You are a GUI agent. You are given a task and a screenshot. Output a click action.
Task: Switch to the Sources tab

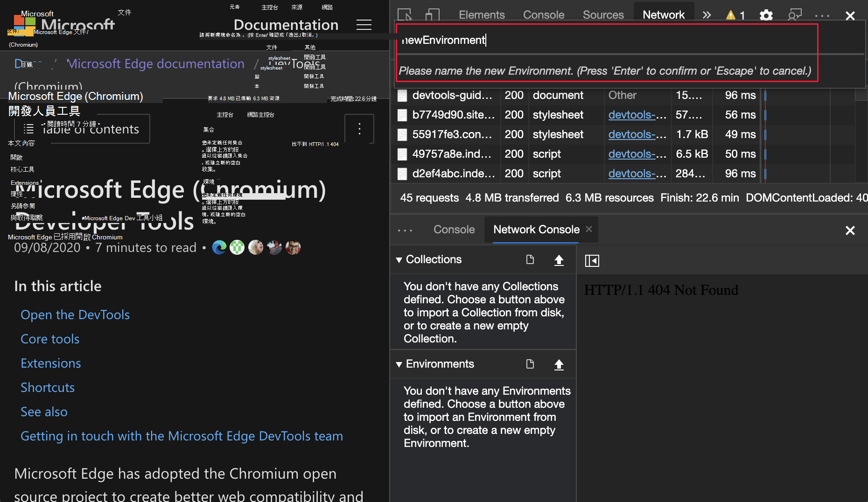[603, 15]
